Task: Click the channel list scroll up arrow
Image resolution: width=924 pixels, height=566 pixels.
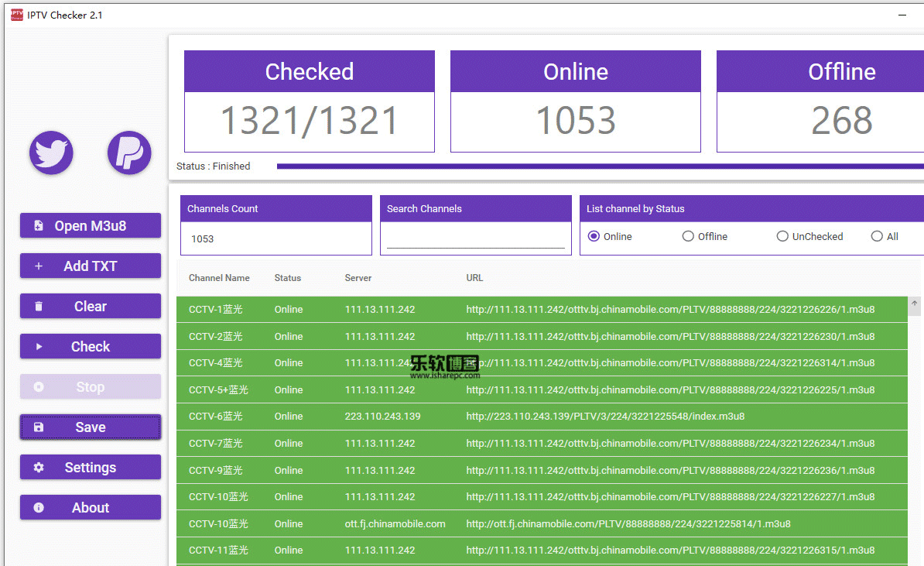Action: coord(914,304)
